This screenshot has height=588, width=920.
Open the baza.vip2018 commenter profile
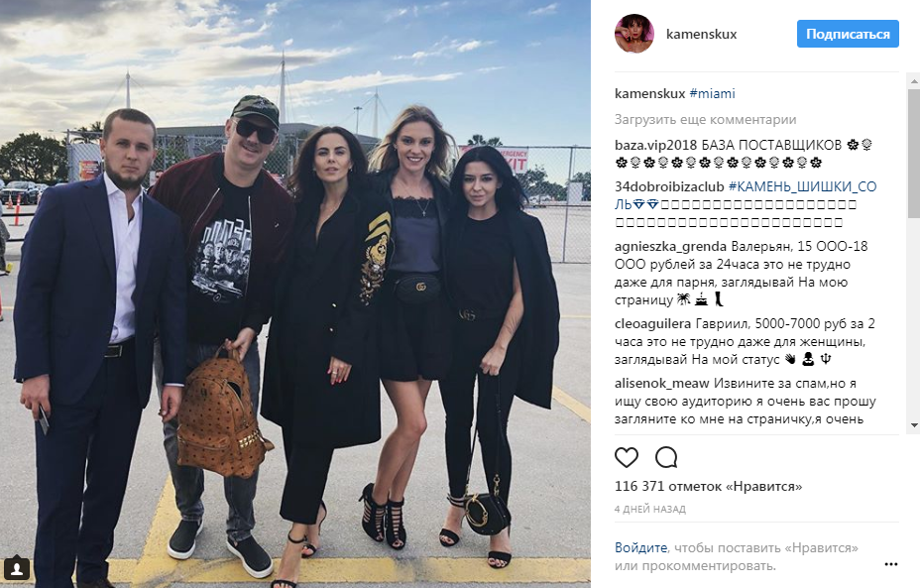pos(655,145)
